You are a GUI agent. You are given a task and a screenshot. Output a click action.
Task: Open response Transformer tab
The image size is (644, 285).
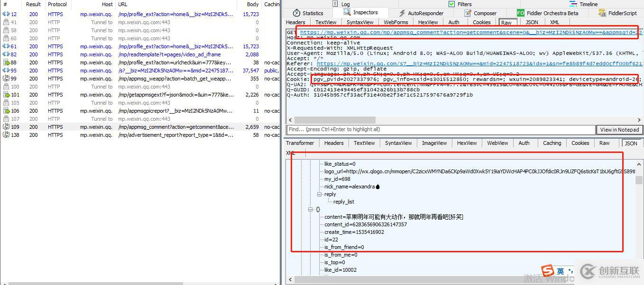point(300,143)
